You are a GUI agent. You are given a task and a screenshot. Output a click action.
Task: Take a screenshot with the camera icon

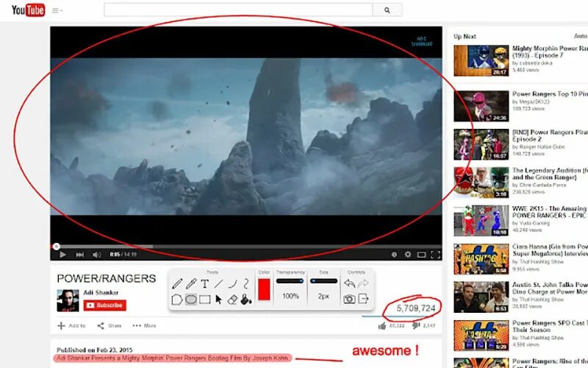point(349,299)
